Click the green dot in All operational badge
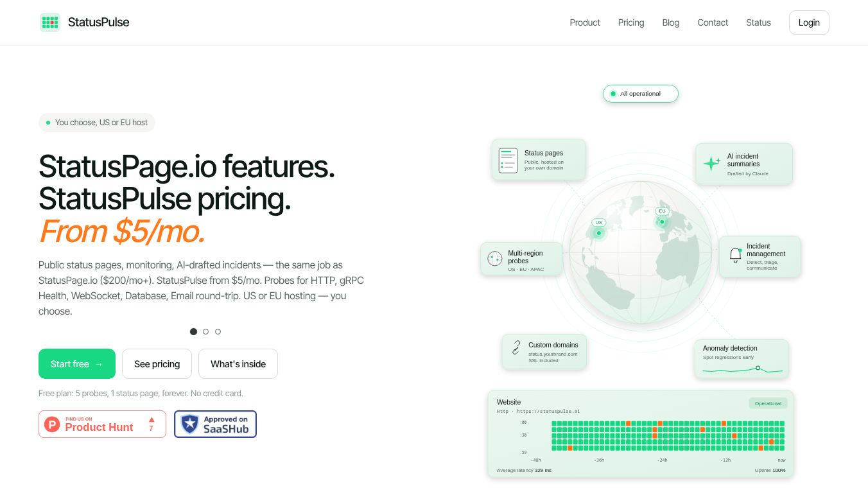The height and width of the screenshot is (488, 868). tap(613, 94)
